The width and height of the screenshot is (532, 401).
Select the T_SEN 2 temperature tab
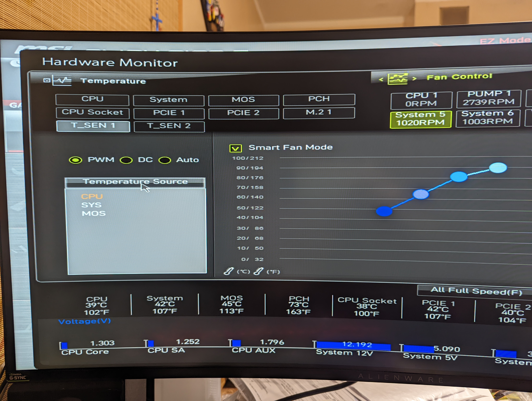tap(169, 126)
